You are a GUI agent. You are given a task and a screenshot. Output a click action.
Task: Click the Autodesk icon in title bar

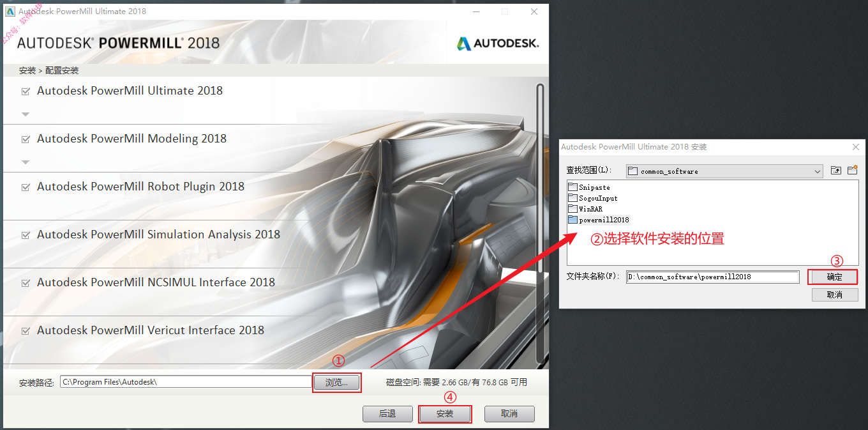pyautogui.click(x=11, y=11)
